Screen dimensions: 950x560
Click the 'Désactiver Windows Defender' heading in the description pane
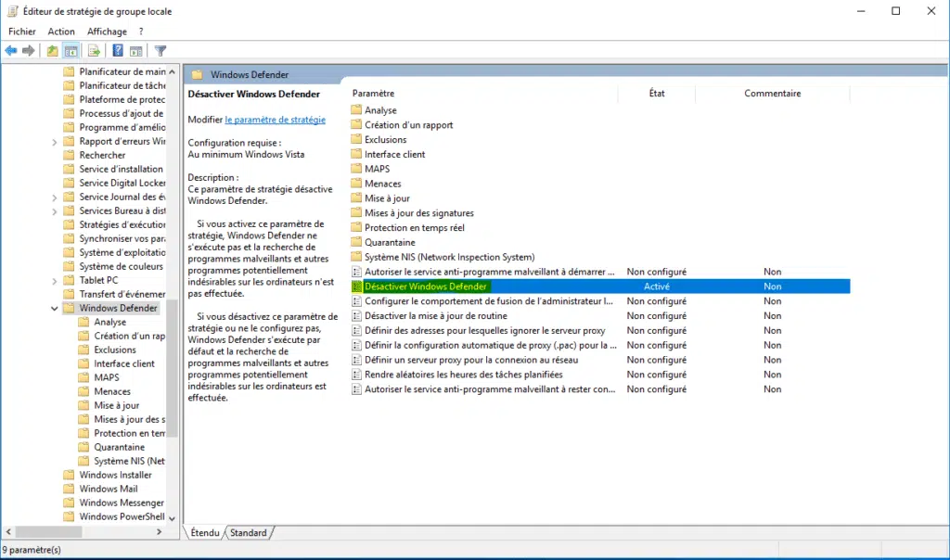pos(254,94)
